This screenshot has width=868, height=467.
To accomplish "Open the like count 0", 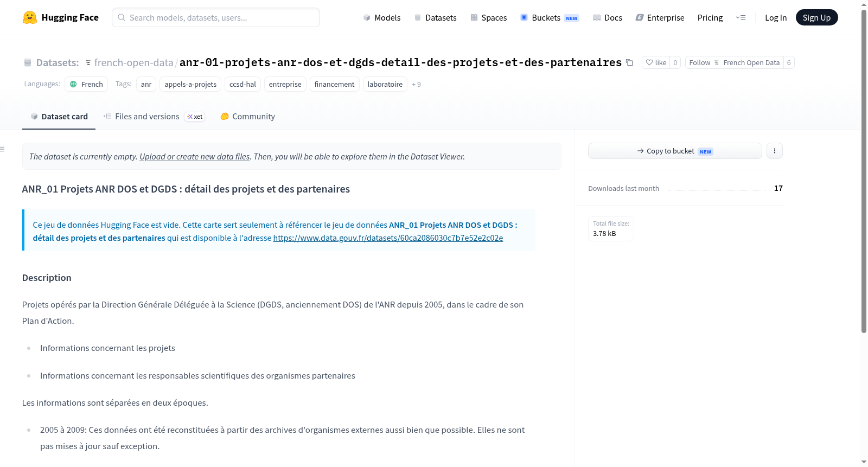I will (x=675, y=62).
